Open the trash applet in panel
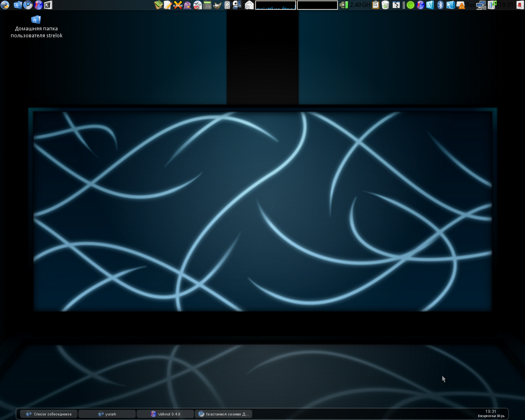Viewport: 525px width, 420px height. [385, 5]
